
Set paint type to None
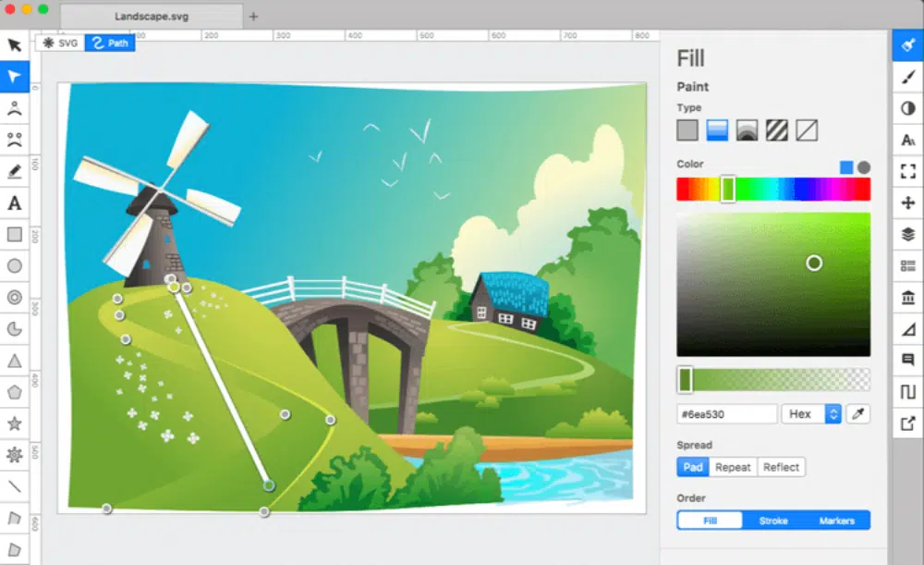click(x=807, y=130)
